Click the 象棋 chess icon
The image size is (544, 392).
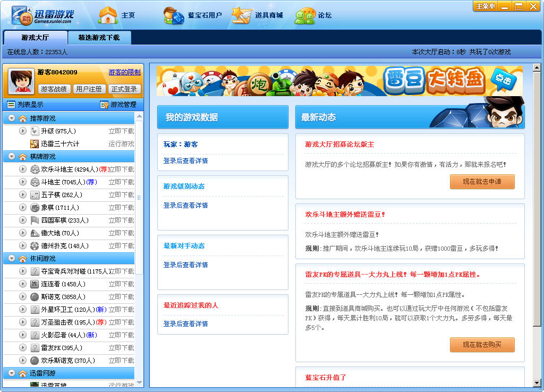(35, 208)
